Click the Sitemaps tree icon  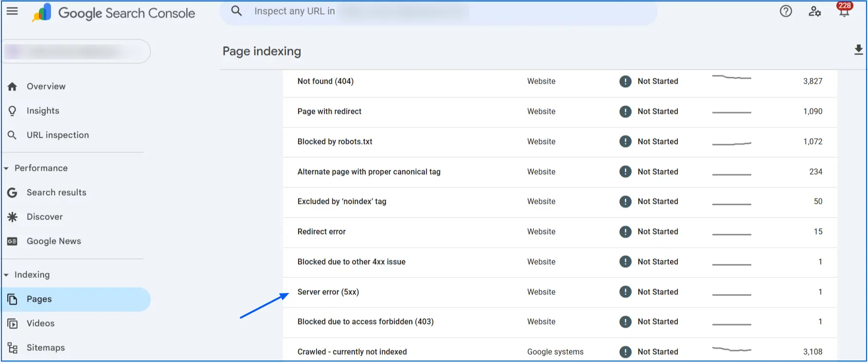[13, 348]
